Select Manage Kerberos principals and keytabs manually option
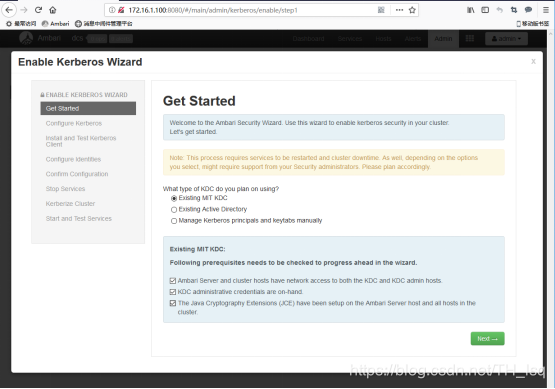 pos(174,221)
